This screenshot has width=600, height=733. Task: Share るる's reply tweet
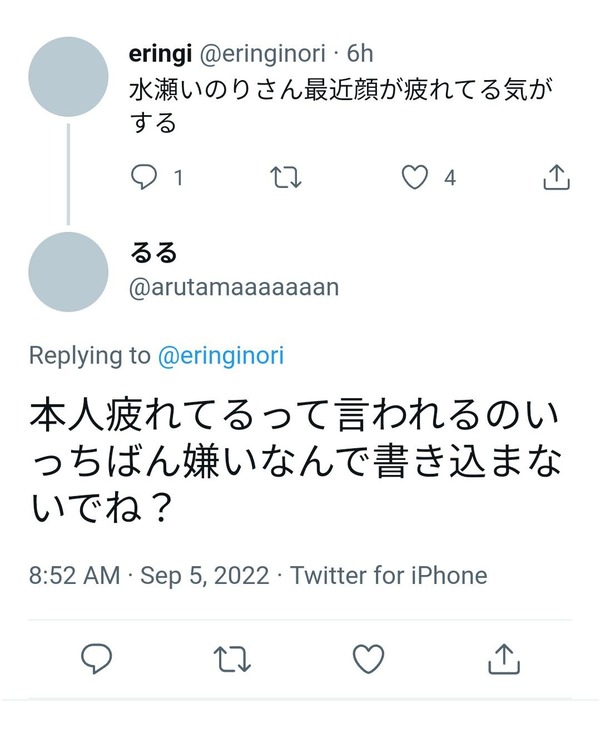(504, 658)
